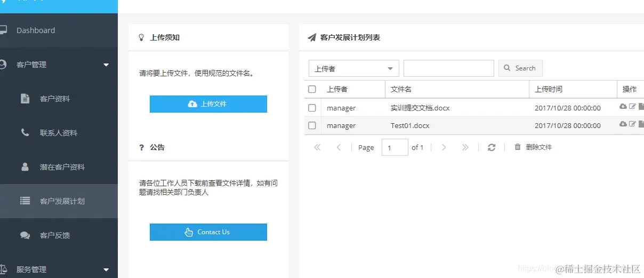Go to the previous page arrow

[x=339, y=147]
